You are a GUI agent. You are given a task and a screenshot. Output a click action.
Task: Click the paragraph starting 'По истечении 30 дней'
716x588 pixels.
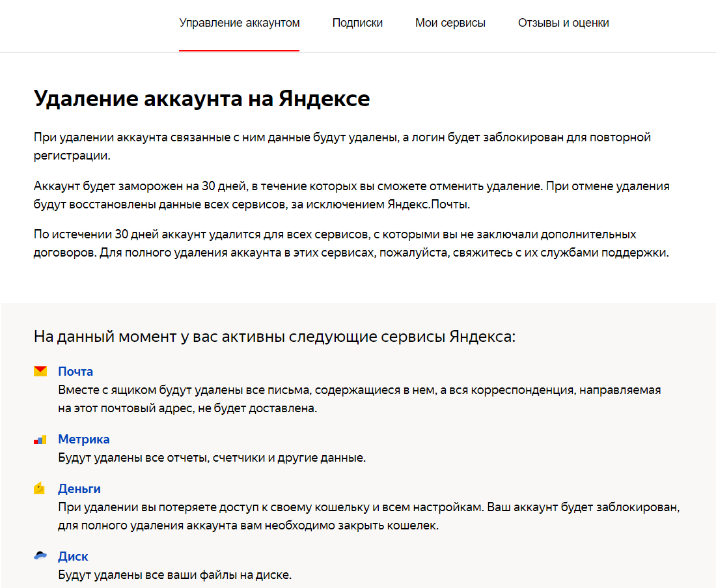pyautogui.click(x=351, y=243)
